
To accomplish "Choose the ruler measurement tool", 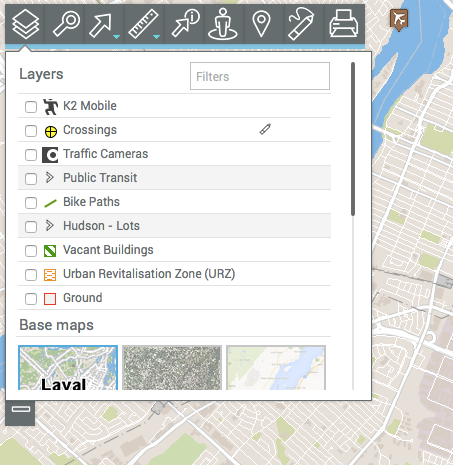I will [143, 24].
